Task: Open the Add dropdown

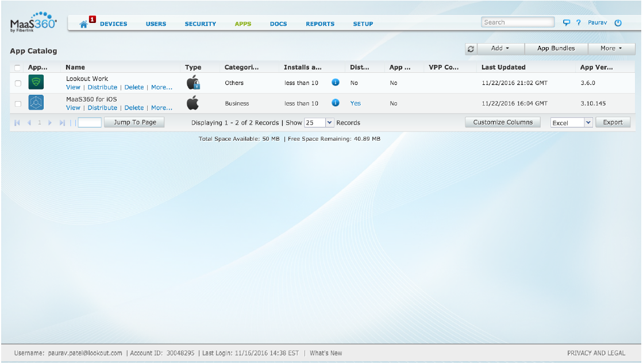Action: [x=500, y=48]
